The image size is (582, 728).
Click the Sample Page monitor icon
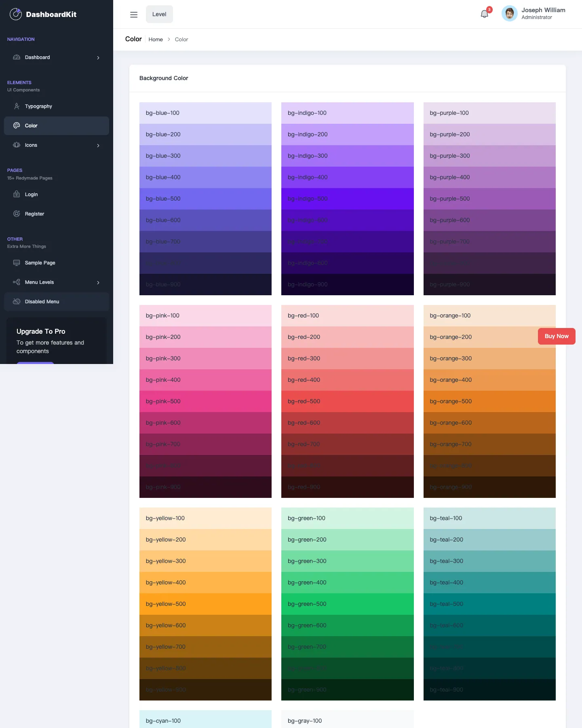click(17, 263)
